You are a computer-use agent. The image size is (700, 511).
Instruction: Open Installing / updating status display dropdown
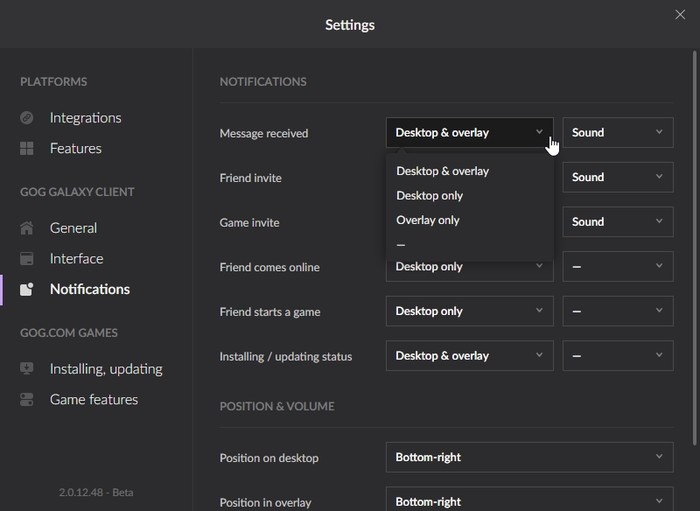470,356
